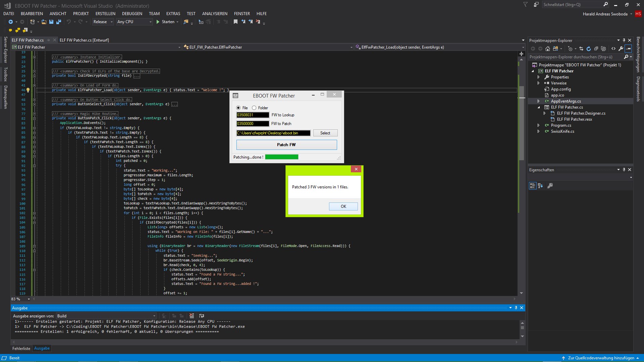Open the DEBUGGEN menu
This screenshot has width=644, height=362.
[x=132, y=14]
